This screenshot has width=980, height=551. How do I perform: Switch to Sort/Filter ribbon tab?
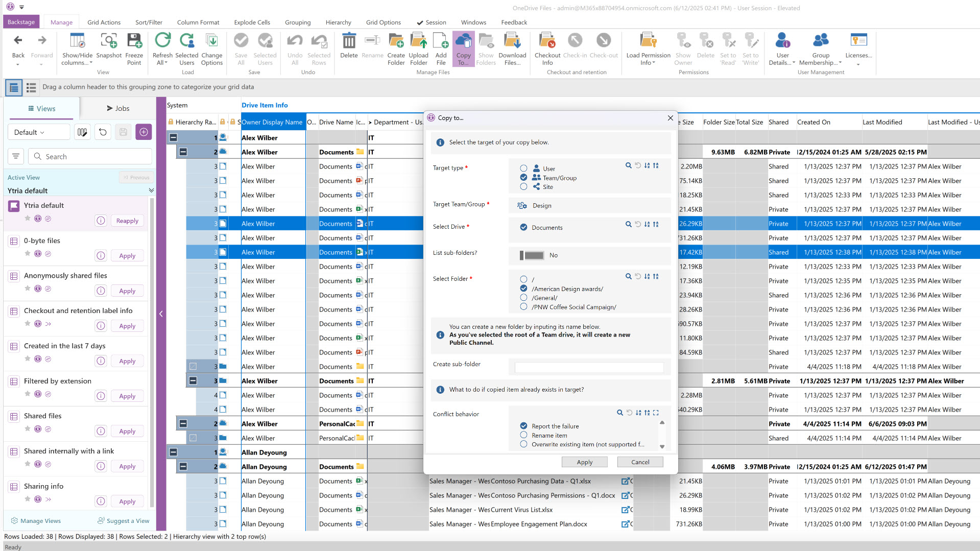pyautogui.click(x=149, y=22)
